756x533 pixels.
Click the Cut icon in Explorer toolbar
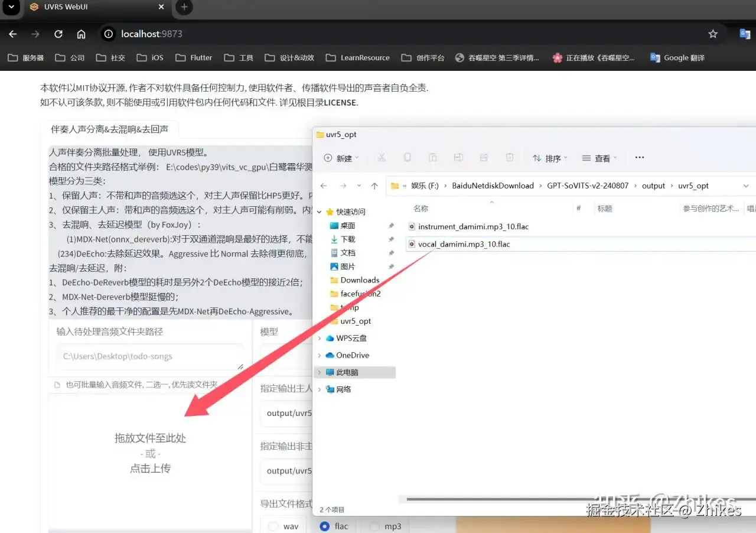coord(382,158)
